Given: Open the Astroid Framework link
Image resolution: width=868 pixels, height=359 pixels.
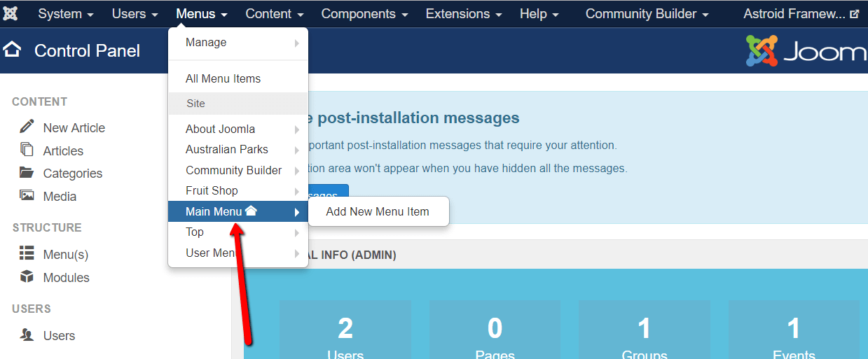Looking at the screenshot, I should coord(801,14).
